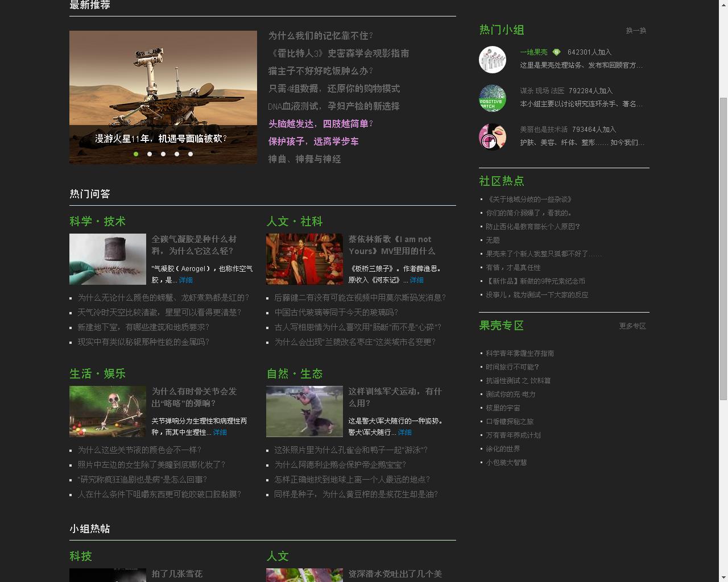The image size is (728, 582).
Task: Open question about 螃蟹、龙虾煮熟都是红的
Action: [x=163, y=298]
